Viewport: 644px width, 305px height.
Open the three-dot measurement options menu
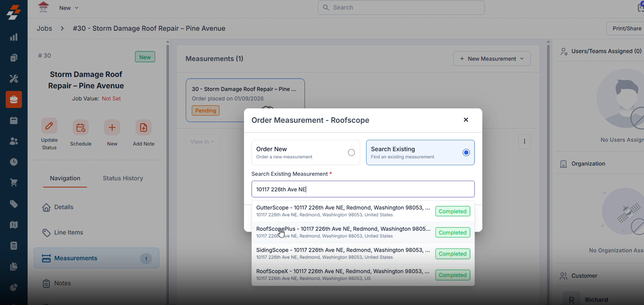pos(524,141)
